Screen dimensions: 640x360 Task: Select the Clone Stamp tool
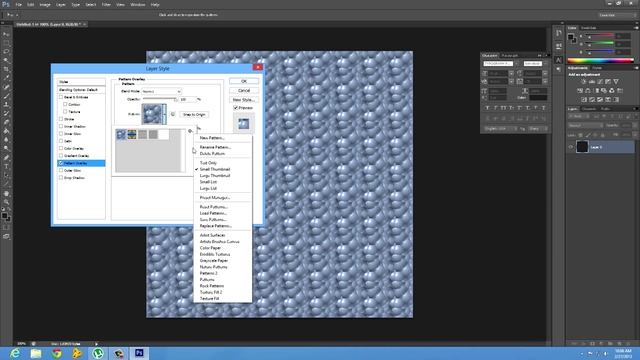(x=6, y=104)
